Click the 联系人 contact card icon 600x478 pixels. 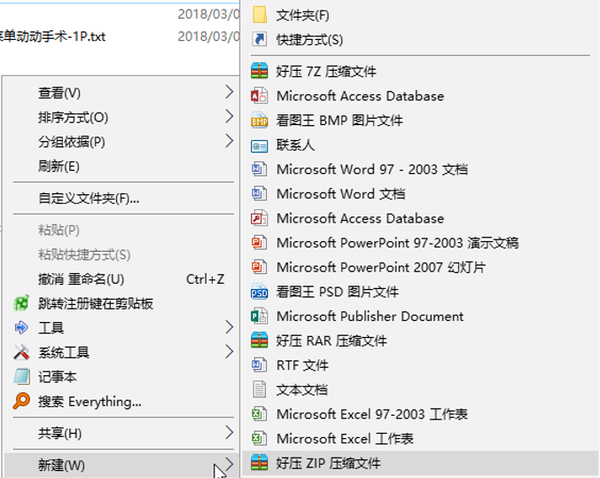point(260,145)
